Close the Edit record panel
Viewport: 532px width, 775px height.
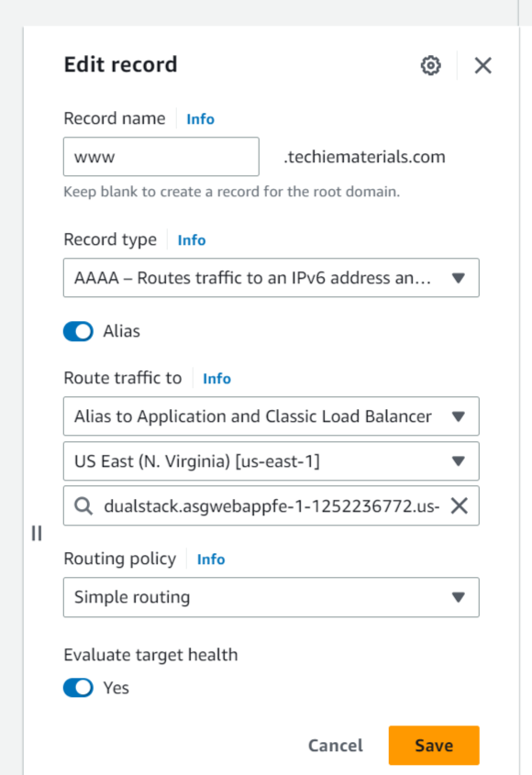(x=482, y=65)
